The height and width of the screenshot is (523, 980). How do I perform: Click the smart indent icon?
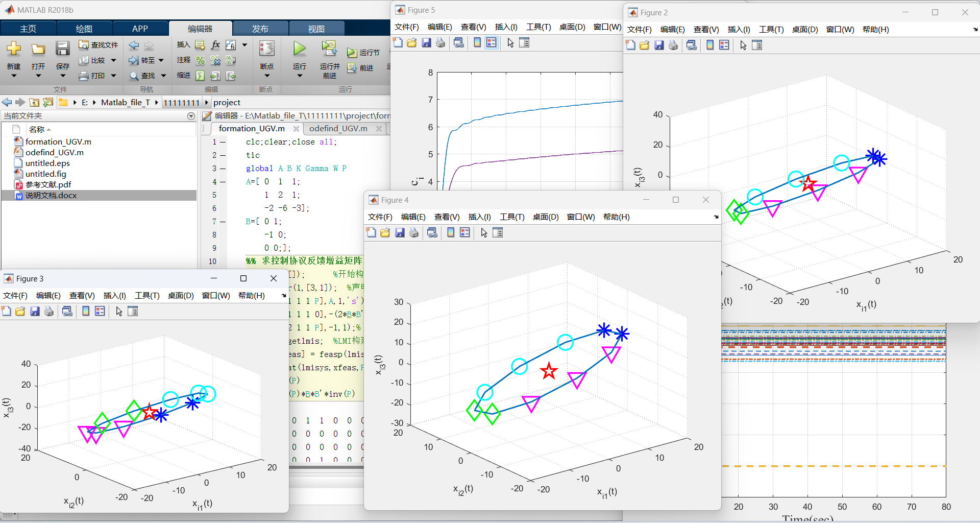[x=200, y=76]
